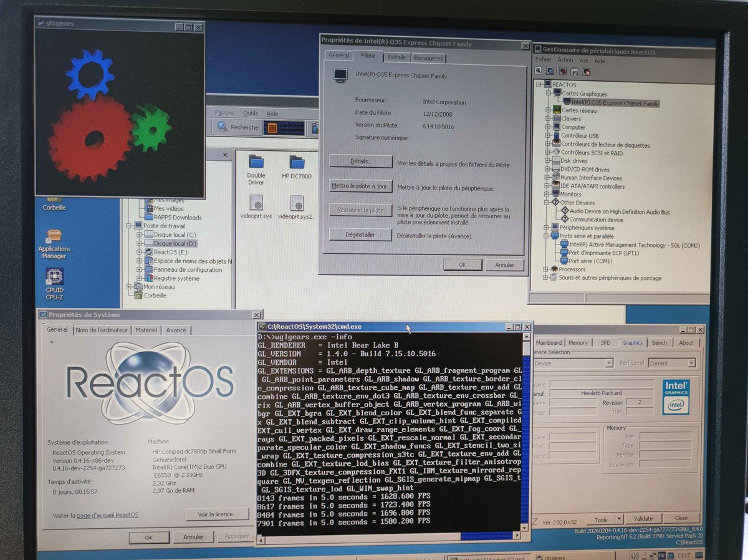Click the Détails... button in driver properties
The image size is (748, 560).
(x=361, y=162)
